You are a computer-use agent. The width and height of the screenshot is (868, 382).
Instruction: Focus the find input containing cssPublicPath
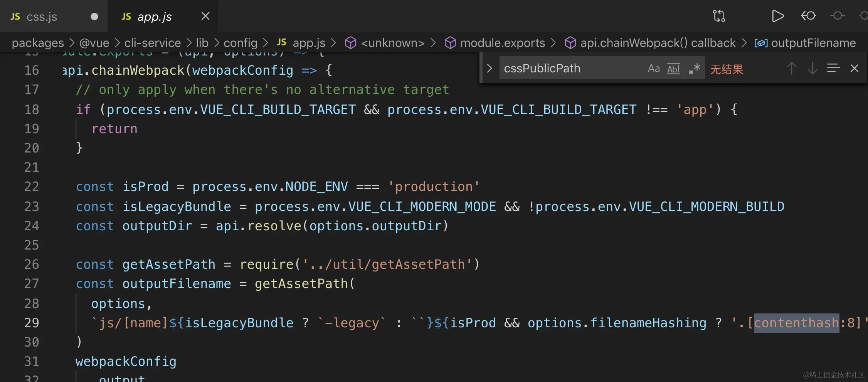tap(570, 69)
